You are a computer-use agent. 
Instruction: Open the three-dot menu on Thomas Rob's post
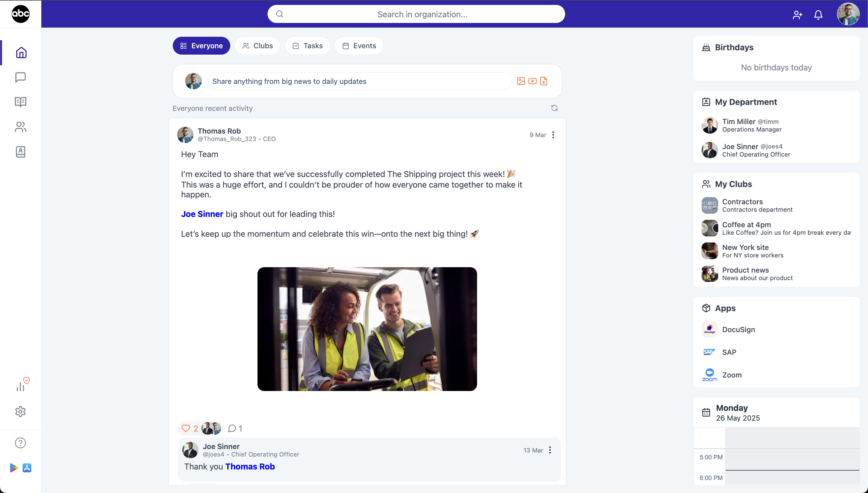pos(553,135)
